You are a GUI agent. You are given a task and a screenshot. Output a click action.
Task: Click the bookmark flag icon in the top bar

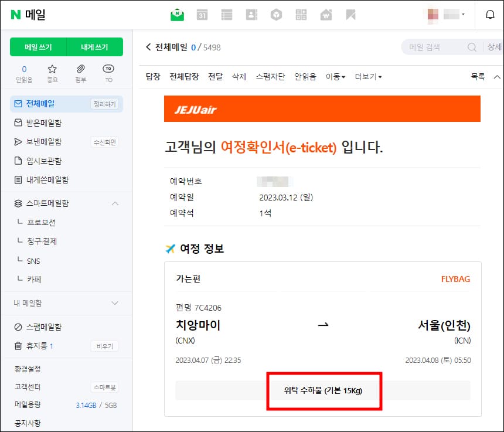click(x=352, y=15)
